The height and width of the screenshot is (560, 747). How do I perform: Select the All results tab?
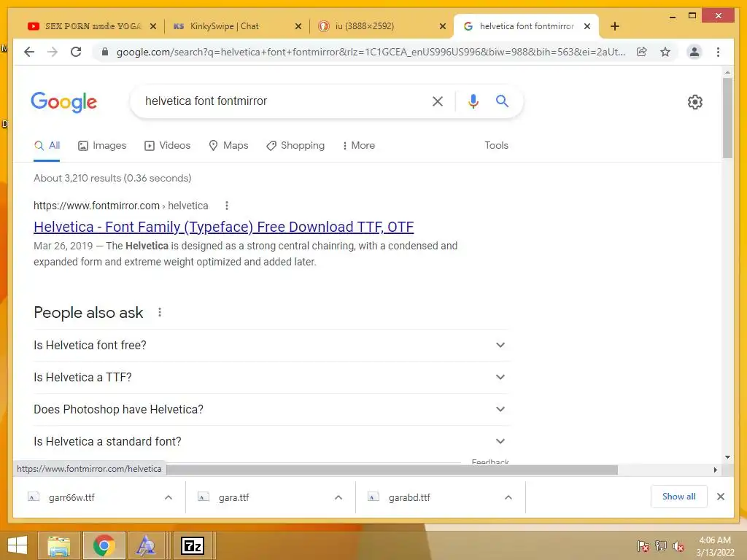47,146
